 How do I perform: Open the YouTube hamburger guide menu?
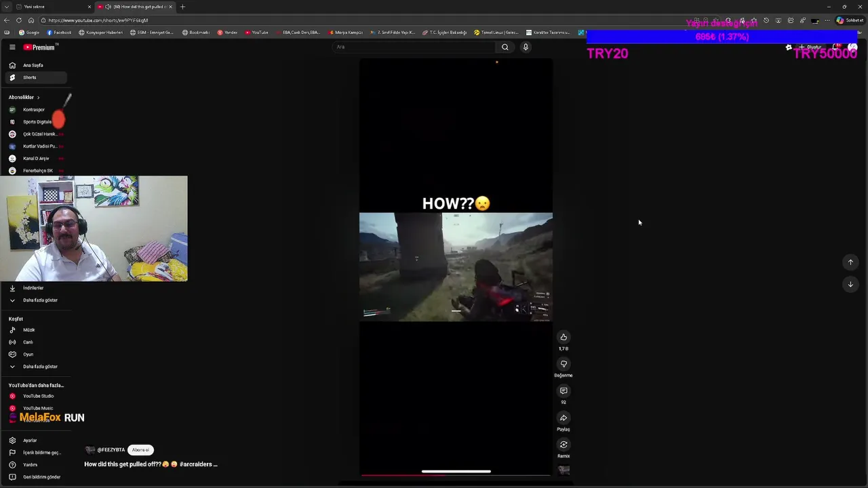[12, 47]
